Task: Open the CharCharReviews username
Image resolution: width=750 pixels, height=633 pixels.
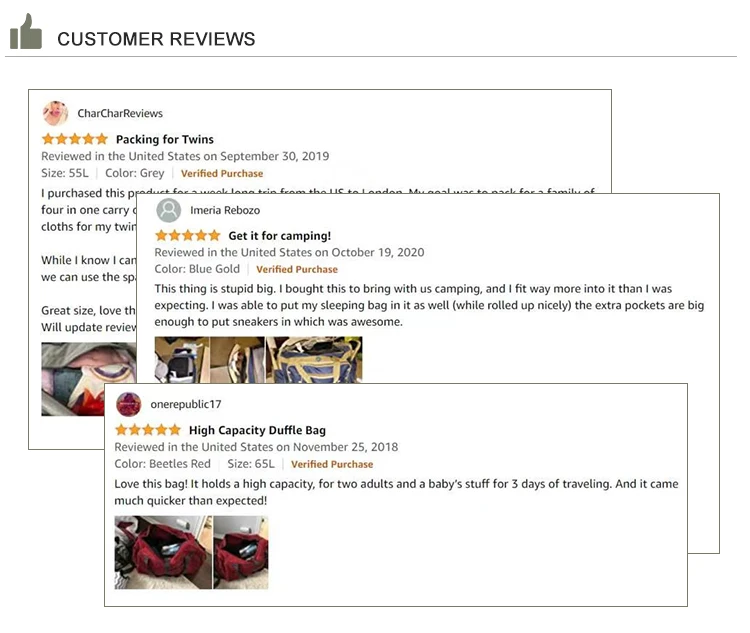Action: click(x=120, y=114)
